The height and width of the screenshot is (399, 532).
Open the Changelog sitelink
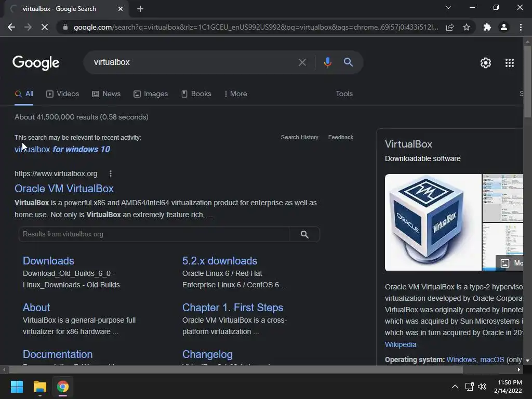click(x=207, y=354)
